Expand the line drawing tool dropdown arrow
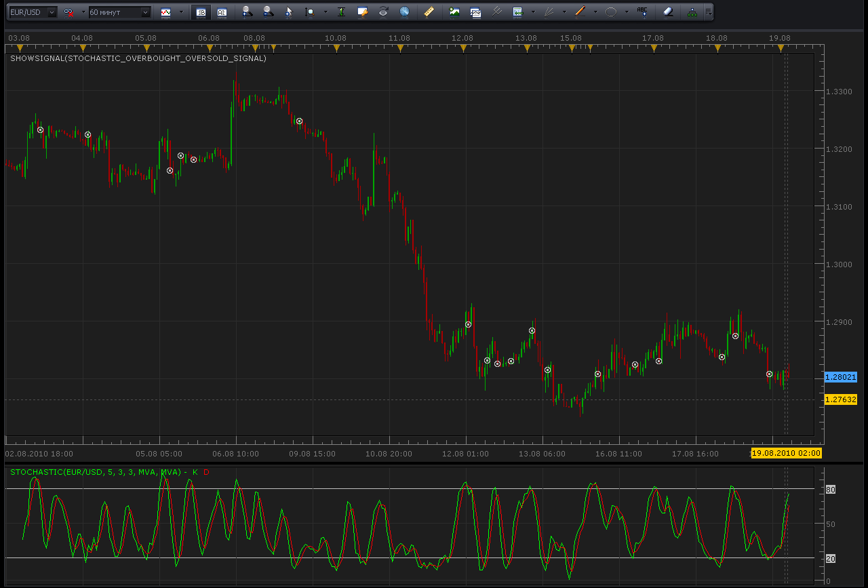868x588 pixels. 595,12
